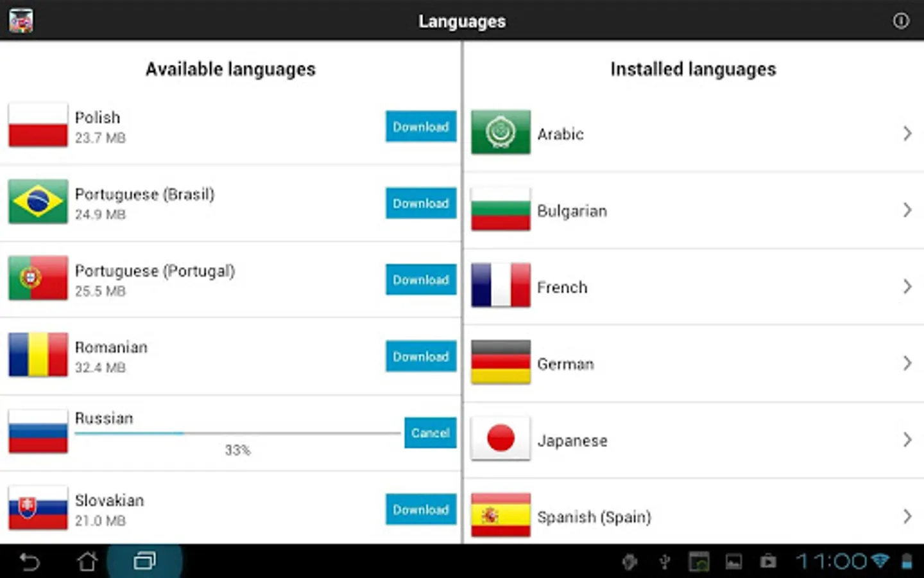924x578 pixels.
Task: Select the French installed language name
Action: (x=562, y=287)
